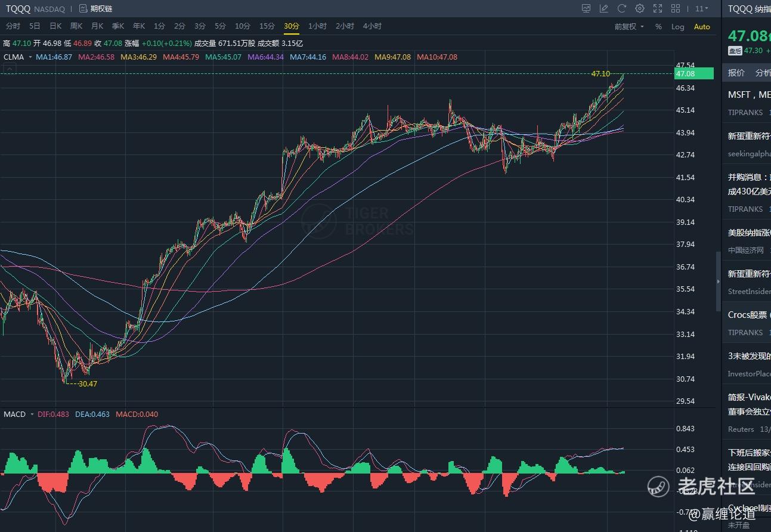The height and width of the screenshot is (532, 771).
Task: Open the chart monitor icon in the toolbar
Action: click(x=586, y=8)
